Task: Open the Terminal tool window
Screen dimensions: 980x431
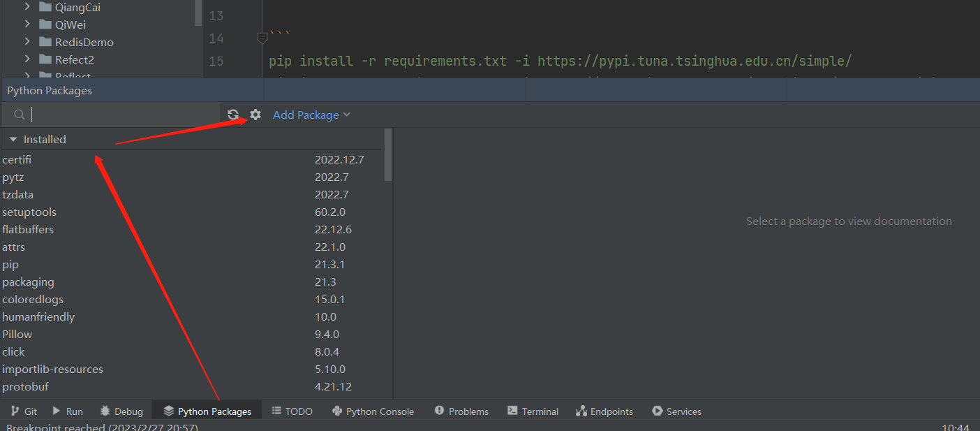Action: pyautogui.click(x=533, y=411)
